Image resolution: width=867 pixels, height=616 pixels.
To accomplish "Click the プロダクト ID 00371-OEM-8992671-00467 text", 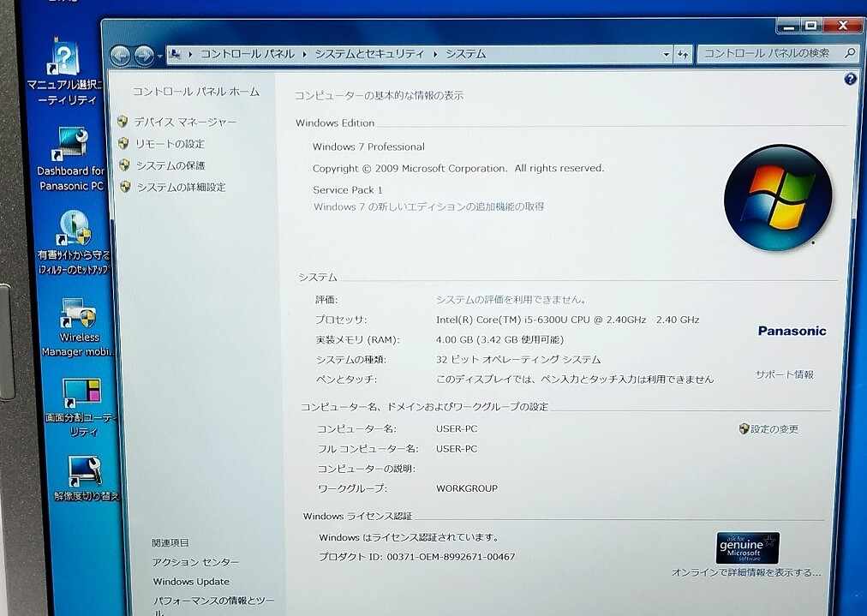I will [x=417, y=557].
